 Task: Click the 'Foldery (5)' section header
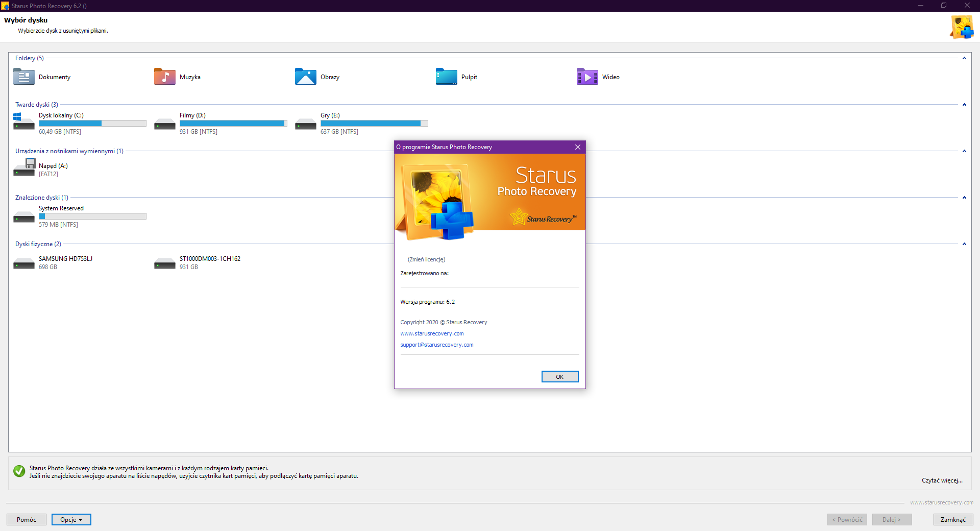tap(30, 58)
